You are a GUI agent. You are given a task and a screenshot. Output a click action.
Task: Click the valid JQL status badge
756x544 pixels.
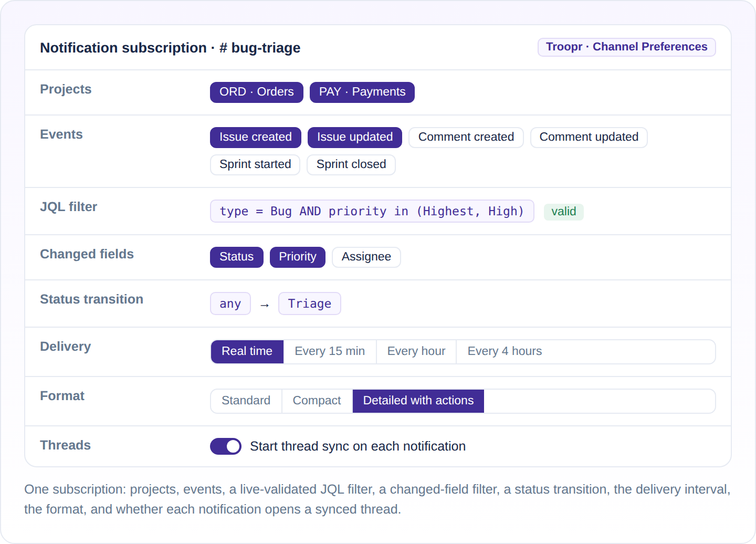pos(563,212)
